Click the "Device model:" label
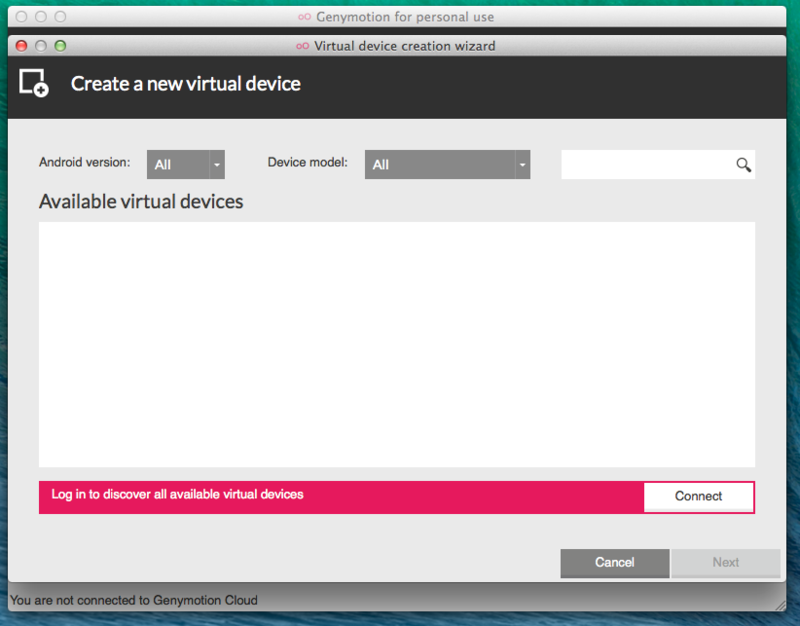800x626 pixels. point(308,162)
